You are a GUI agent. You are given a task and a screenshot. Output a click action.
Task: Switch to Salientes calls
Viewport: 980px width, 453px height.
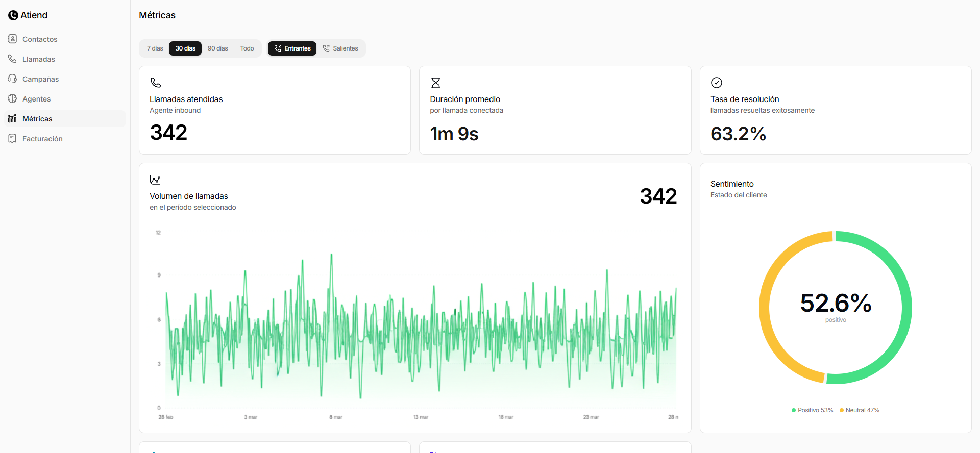tap(340, 48)
